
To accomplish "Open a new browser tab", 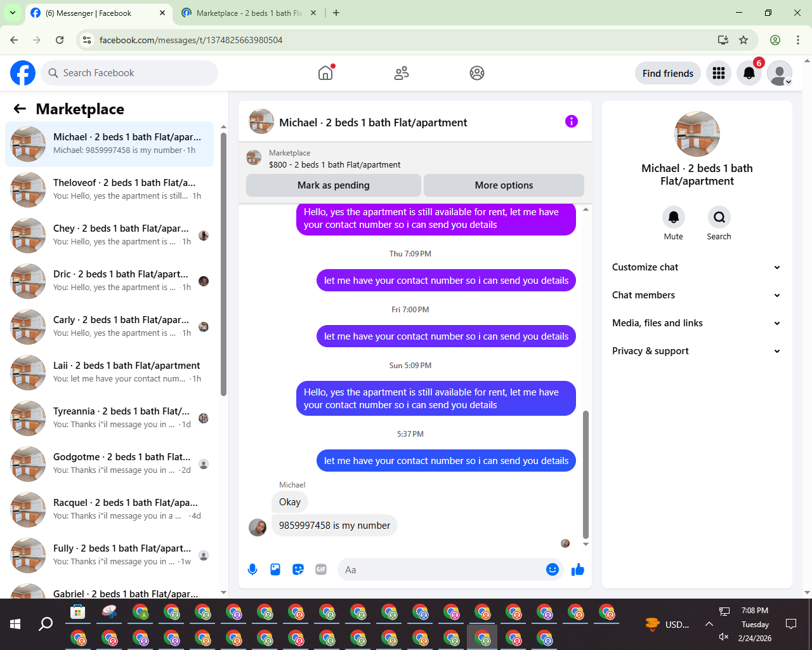I will [x=336, y=13].
